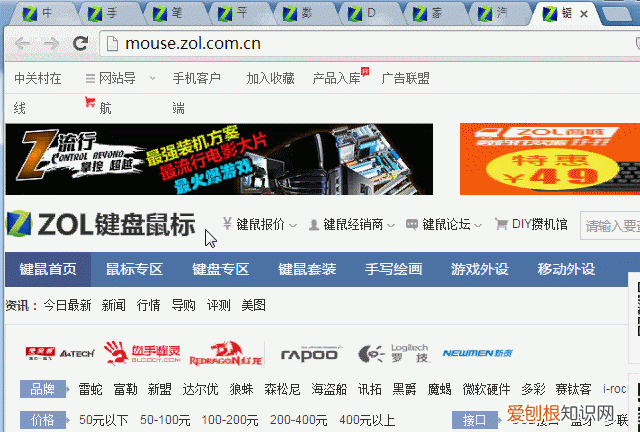Select the 移动外设 nav tab
640x432 pixels.
click(566, 269)
